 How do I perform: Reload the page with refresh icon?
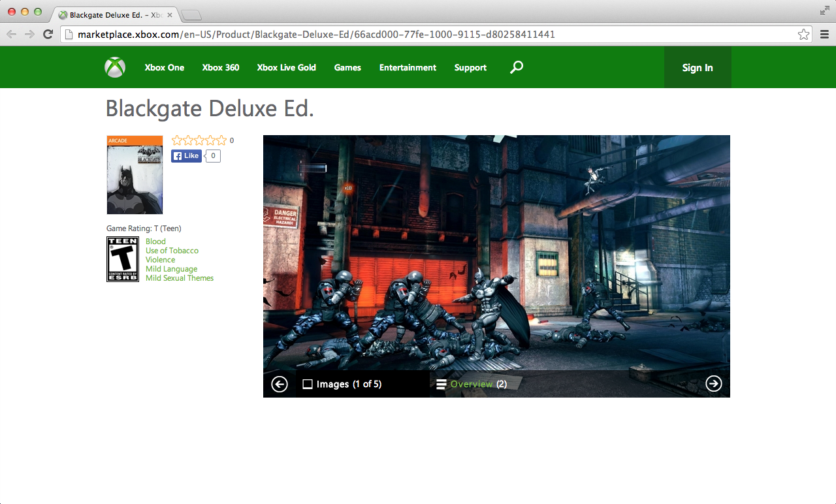point(48,35)
